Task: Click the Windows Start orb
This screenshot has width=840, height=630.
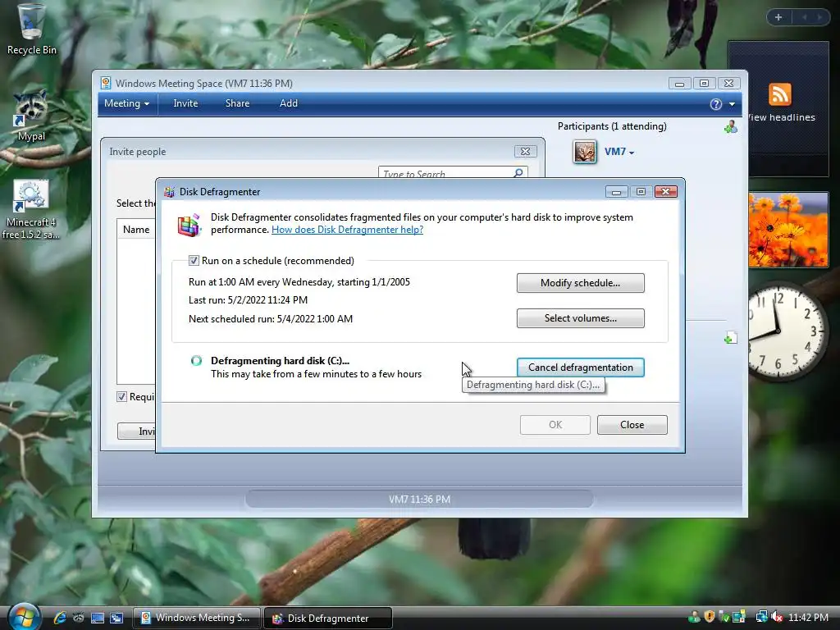Action: pos(23,617)
